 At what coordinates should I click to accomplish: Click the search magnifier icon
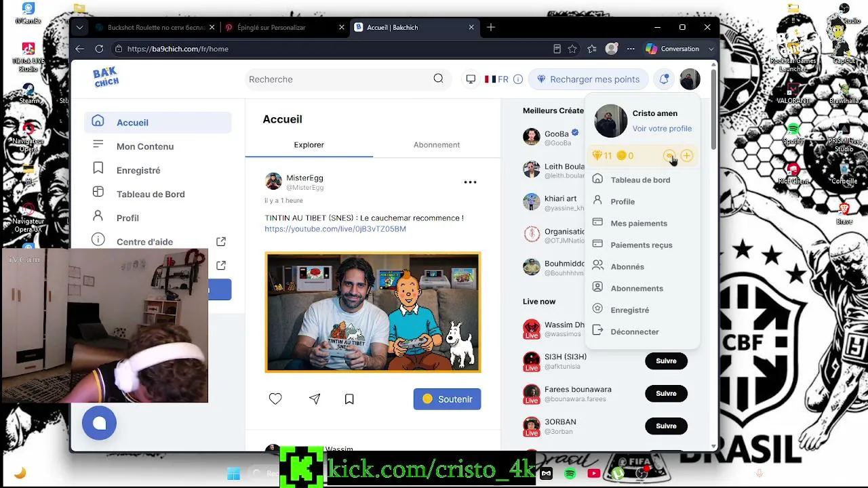pos(438,79)
